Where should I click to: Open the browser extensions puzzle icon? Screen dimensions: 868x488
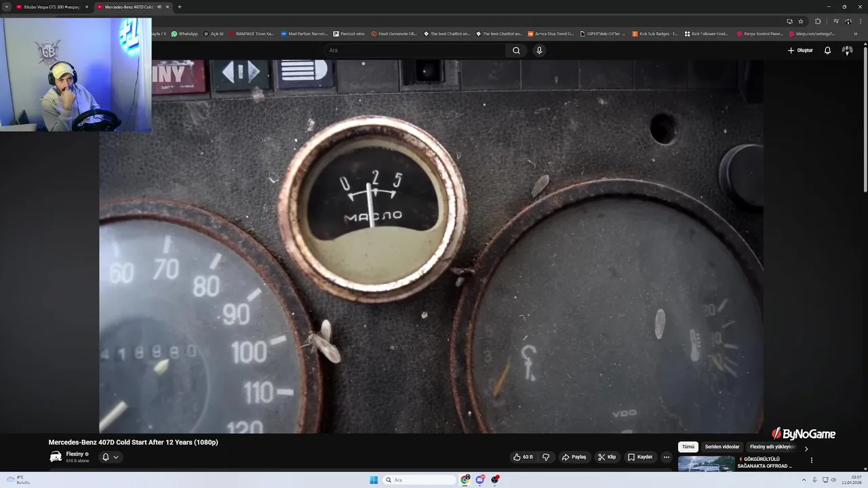(x=818, y=21)
